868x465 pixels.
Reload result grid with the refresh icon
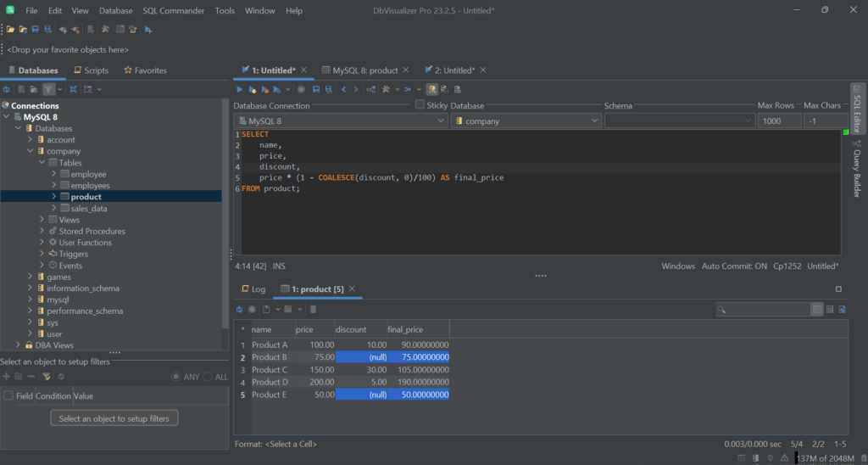click(239, 309)
